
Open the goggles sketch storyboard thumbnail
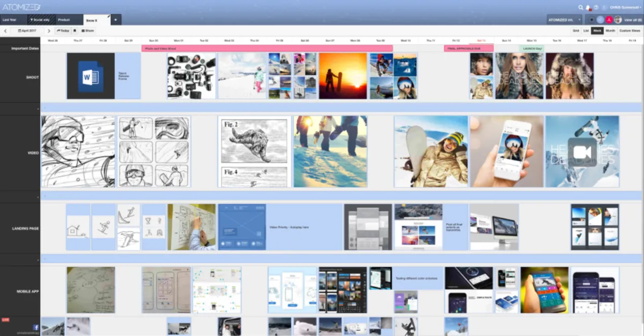[78, 151]
